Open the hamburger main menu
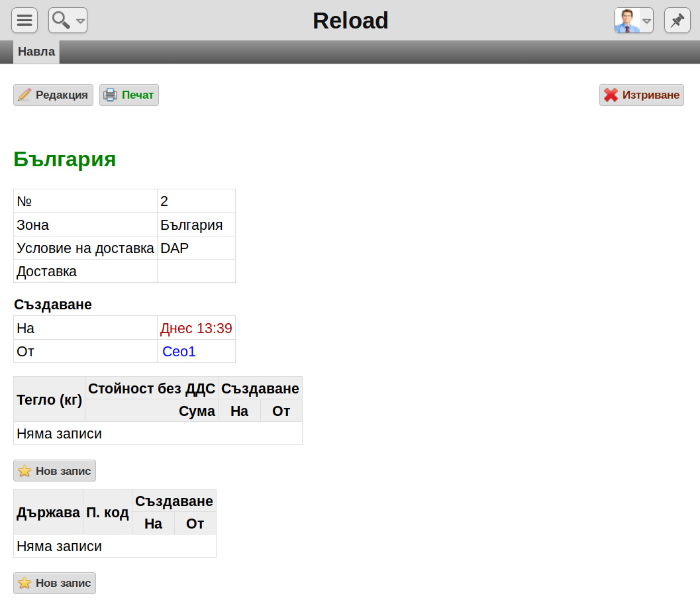 [25, 21]
